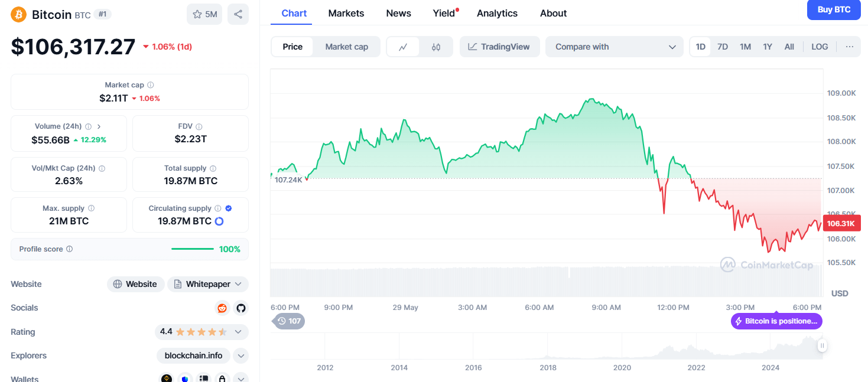868x382 pixels.
Task: Show the Price chart
Action: click(292, 47)
